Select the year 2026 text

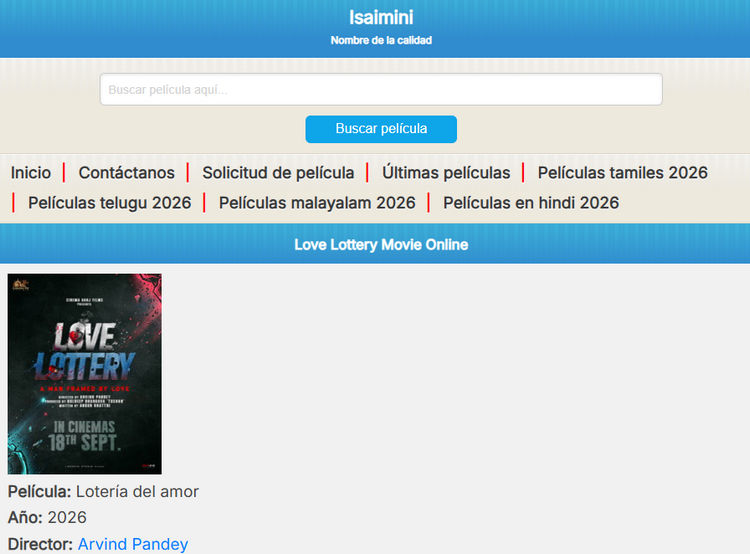[x=67, y=517]
